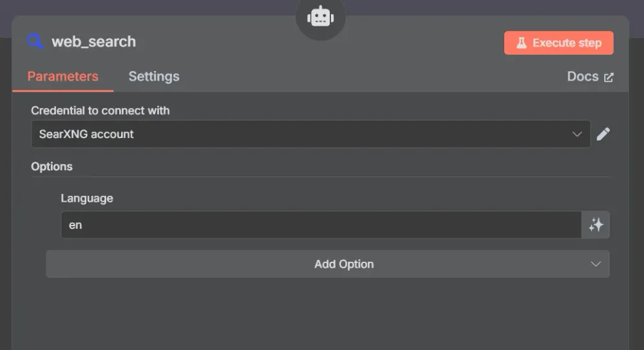Screen dimensions: 644x350
Task: Select the Parameters tab
Action: 63,77
